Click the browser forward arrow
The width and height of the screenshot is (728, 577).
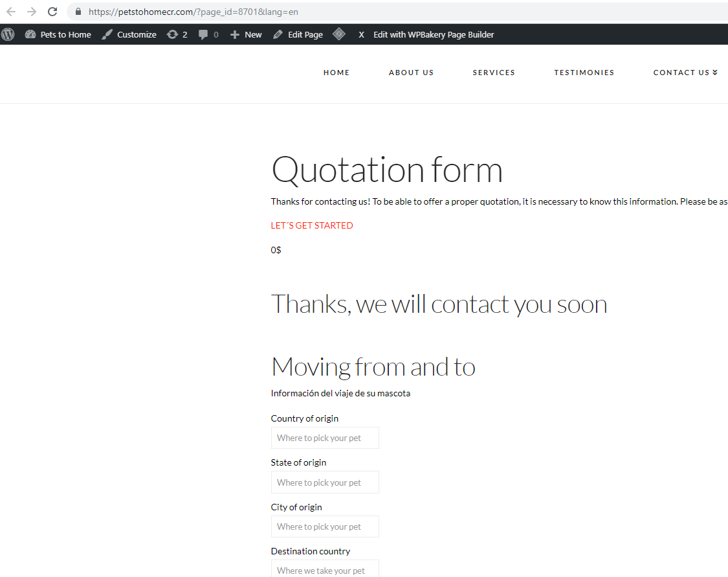32,12
